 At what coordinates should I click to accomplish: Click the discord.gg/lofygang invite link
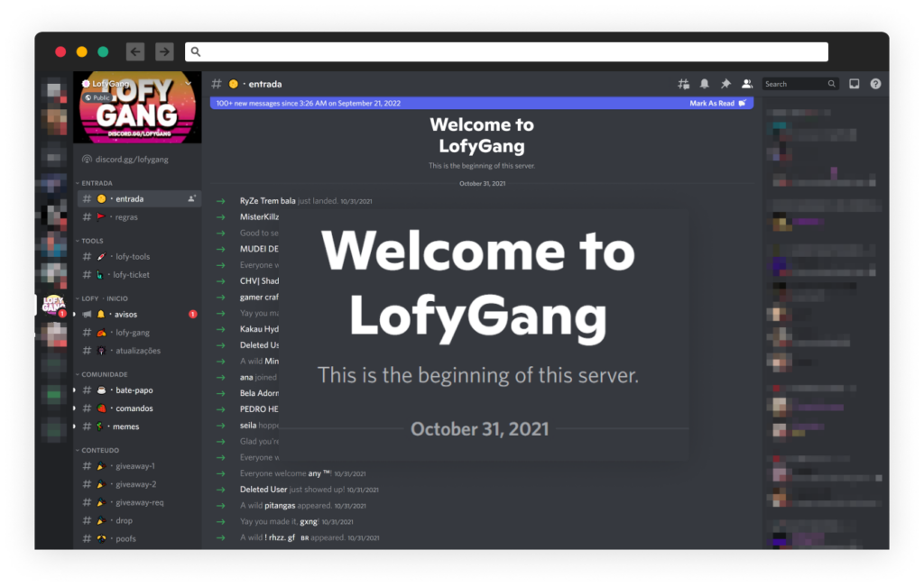click(132, 160)
